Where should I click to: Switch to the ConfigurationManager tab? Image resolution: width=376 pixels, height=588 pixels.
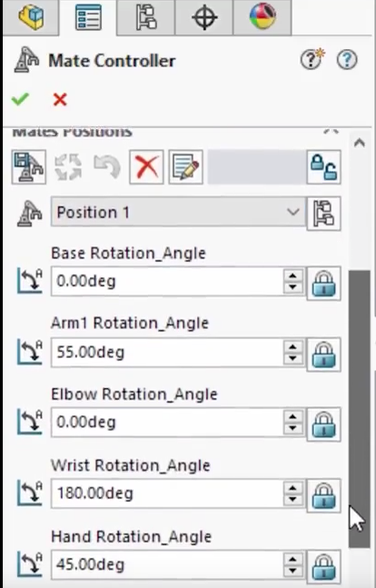(x=146, y=17)
